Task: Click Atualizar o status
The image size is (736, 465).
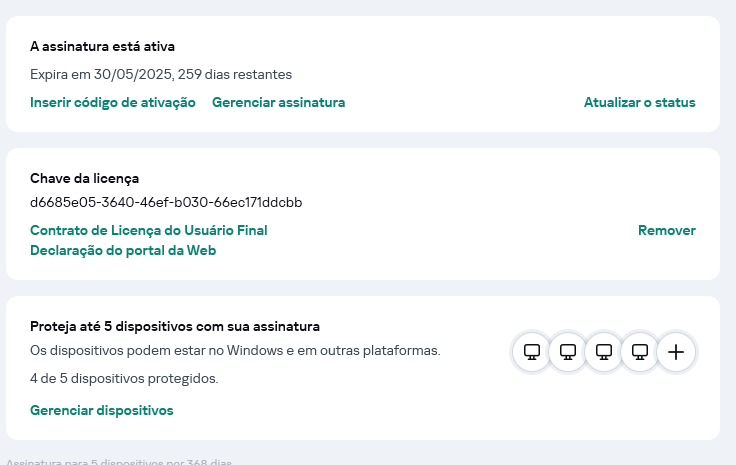Action: tap(639, 102)
